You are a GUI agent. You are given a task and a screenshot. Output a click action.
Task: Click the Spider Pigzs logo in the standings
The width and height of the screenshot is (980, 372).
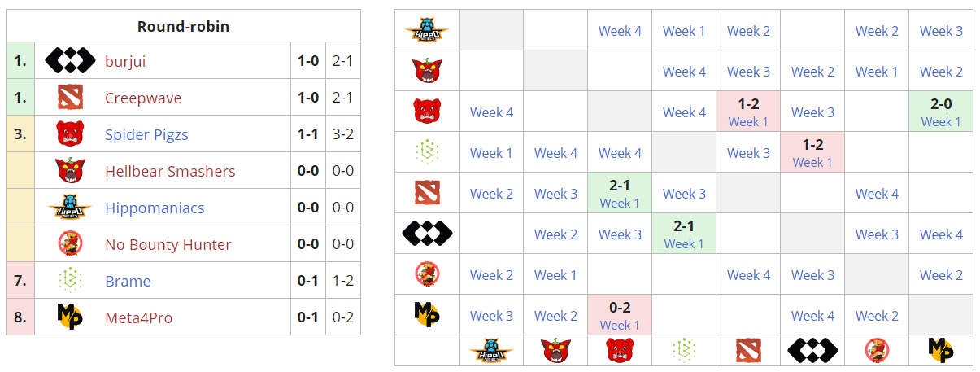[x=70, y=134]
